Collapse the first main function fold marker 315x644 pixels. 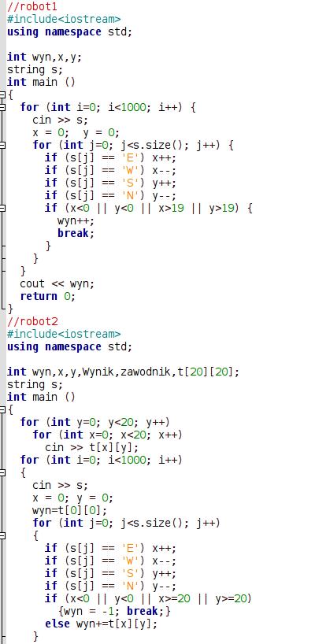point(2,95)
